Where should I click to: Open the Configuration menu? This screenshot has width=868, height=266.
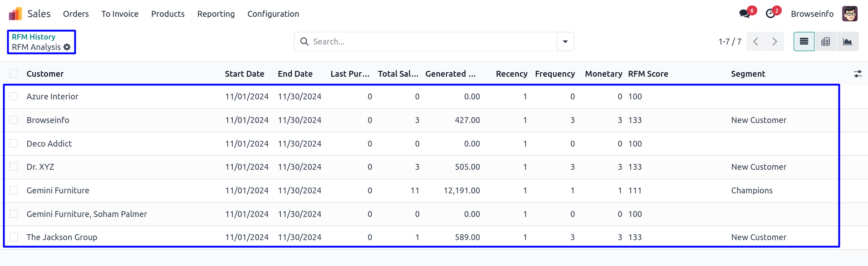[x=273, y=14]
